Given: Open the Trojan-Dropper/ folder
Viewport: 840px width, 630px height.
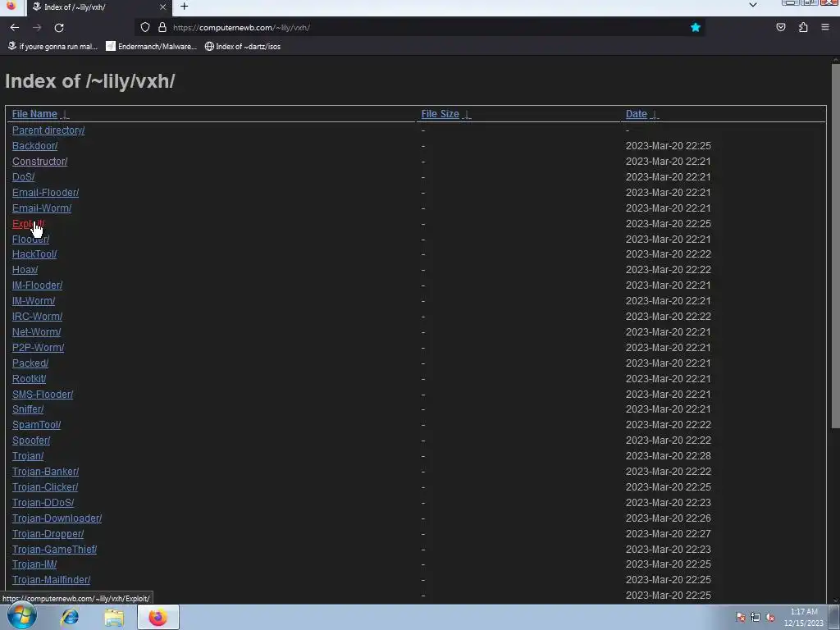Looking at the screenshot, I should (x=48, y=533).
